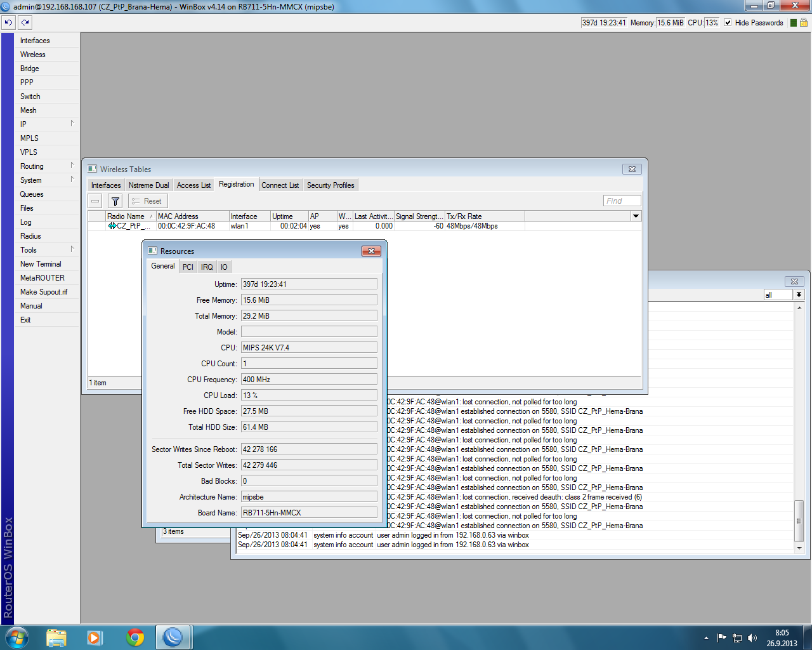812x650 pixels.
Task: Show hidden tray icons arrow
Action: pos(706,638)
